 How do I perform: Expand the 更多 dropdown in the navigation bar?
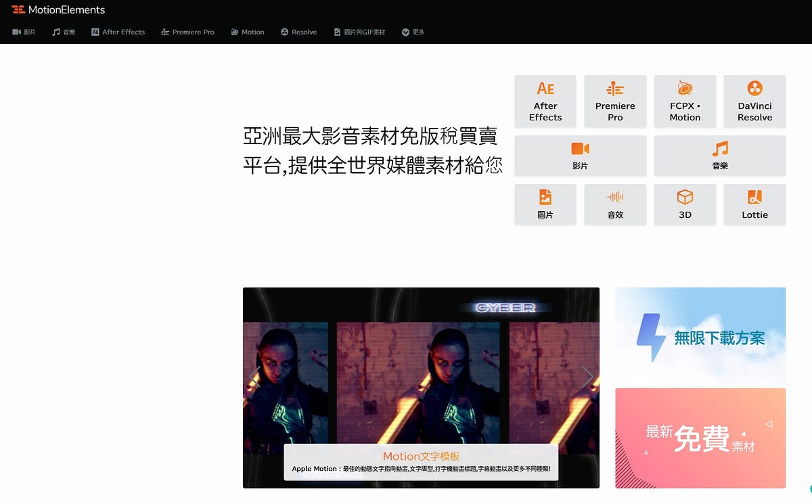pos(413,32)
